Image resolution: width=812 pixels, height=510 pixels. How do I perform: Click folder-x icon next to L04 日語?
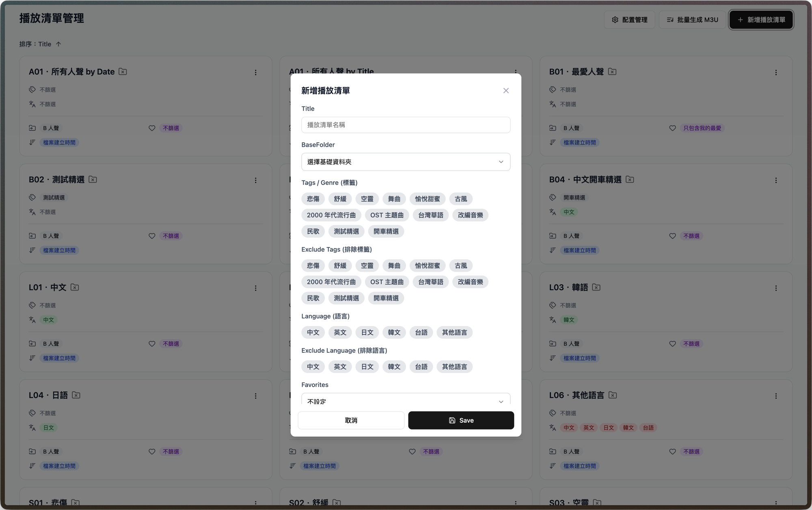click(76, 395)
